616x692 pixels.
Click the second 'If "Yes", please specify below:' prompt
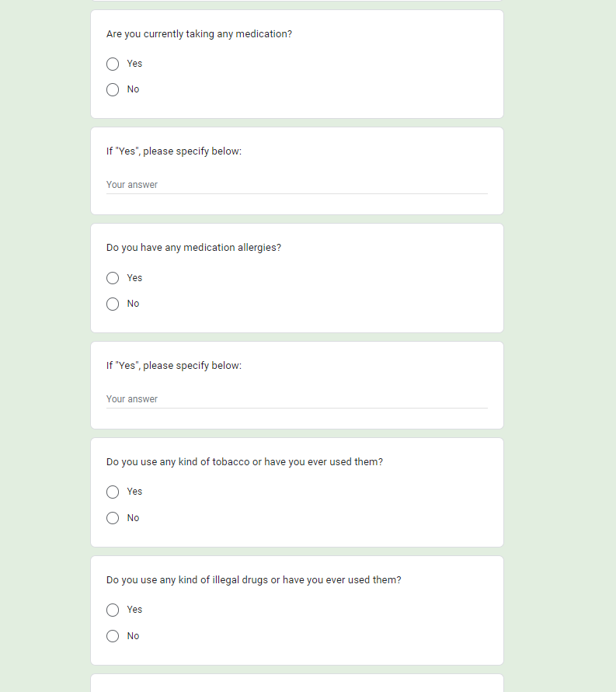[x=174, y=366]
